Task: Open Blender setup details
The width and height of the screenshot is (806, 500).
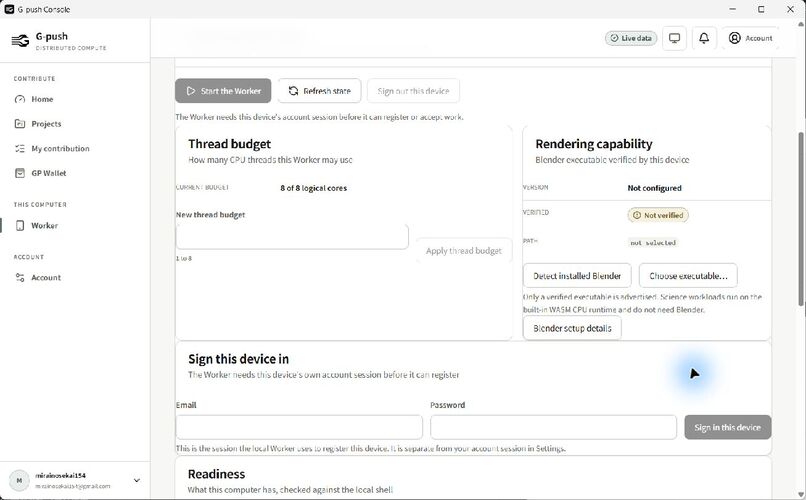Action: pos(572,328)
